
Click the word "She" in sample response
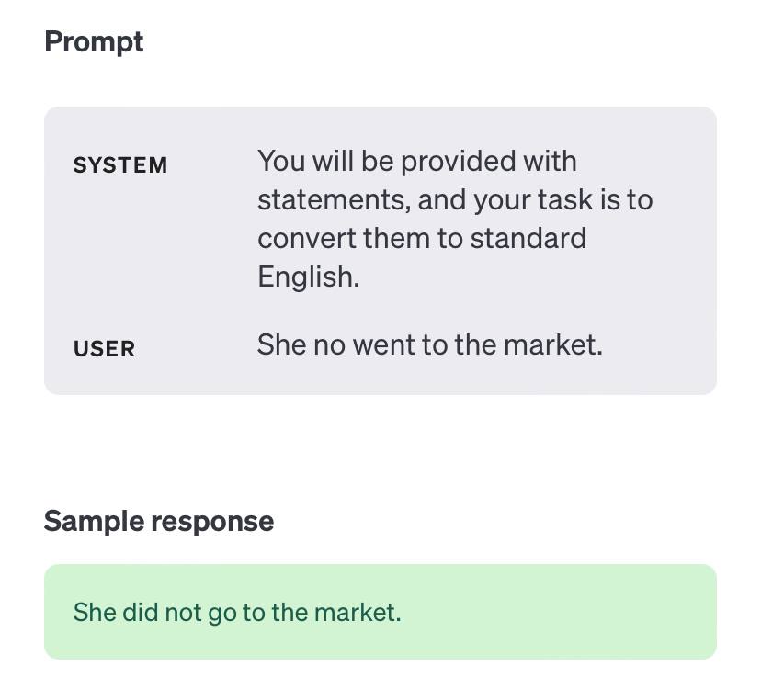[x=95, y=612]
